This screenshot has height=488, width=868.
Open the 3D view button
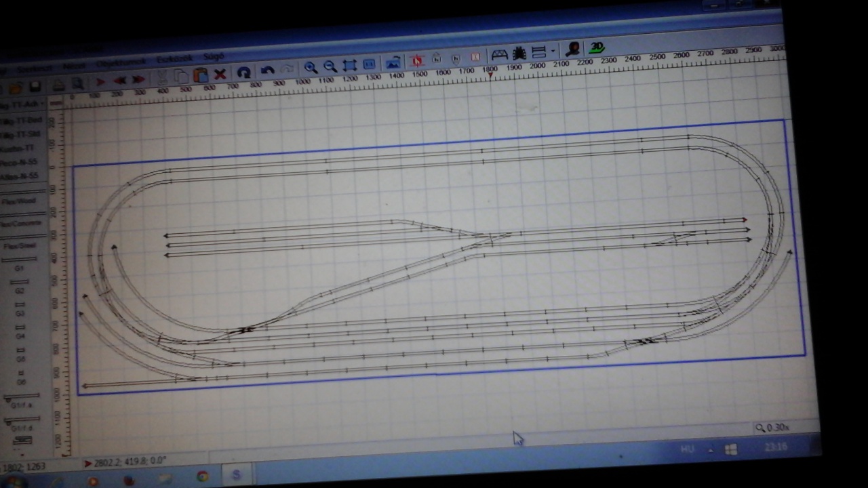click(x=597, y=47)
